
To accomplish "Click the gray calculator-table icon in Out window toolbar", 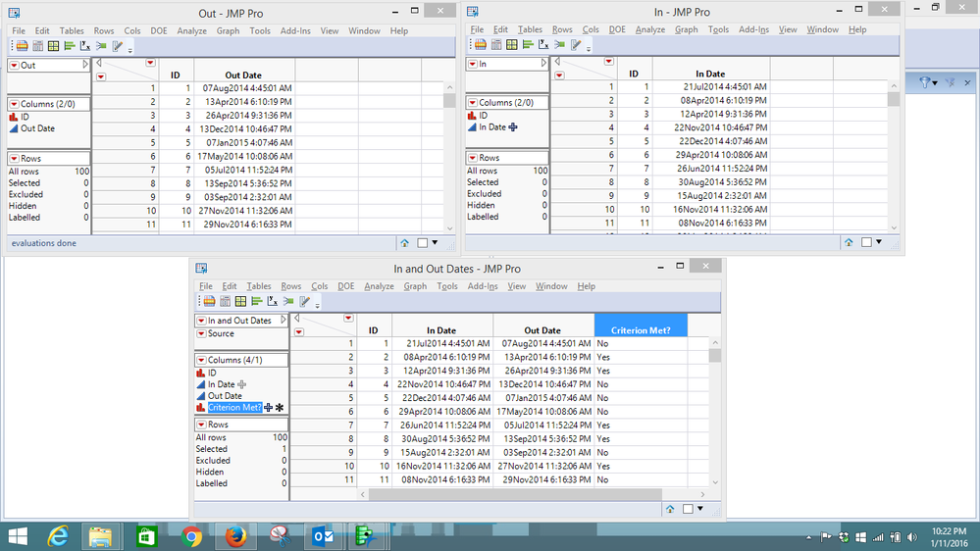I will (x=37, y=46).
